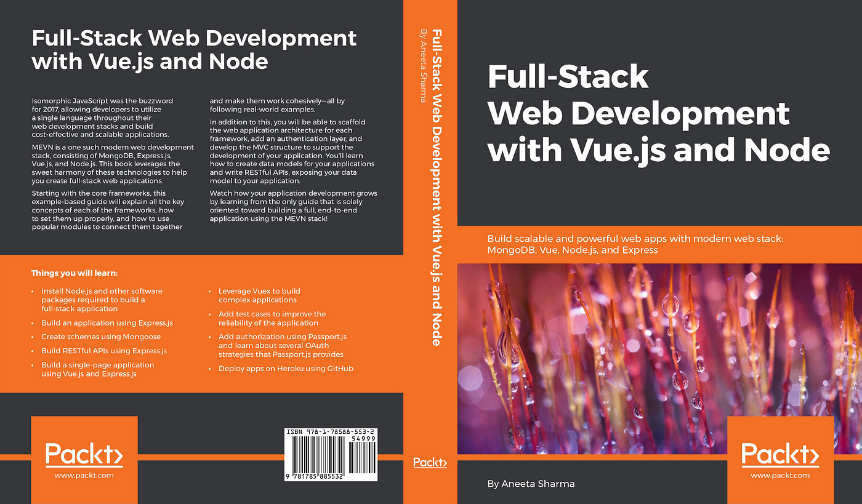Click the ISBN number above the barcode

[x=331, y=431]
